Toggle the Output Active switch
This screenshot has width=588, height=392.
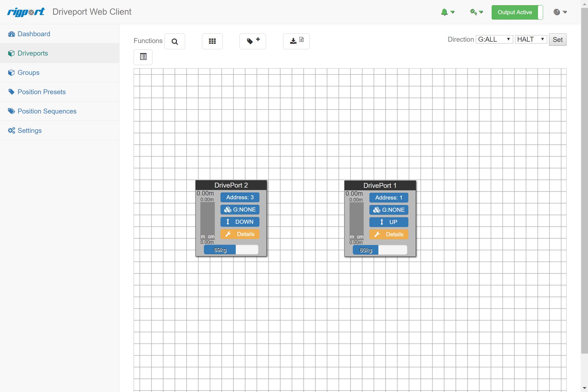click(x=517, y=12)
